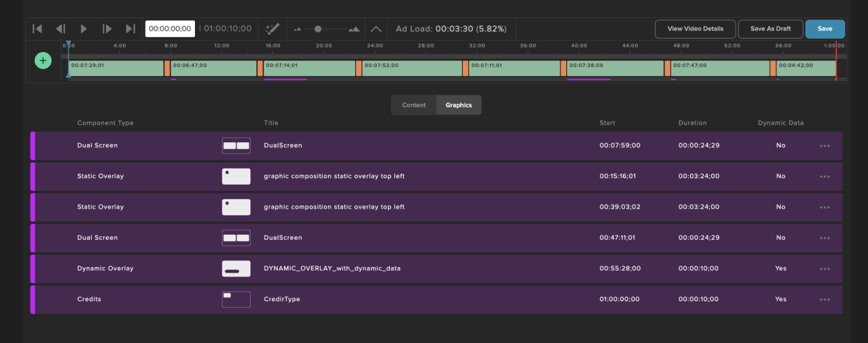Viewport: 868px width, 343px height.
Task: Select the 00:07:38;00 timeline segment
Action: [615, 68]
